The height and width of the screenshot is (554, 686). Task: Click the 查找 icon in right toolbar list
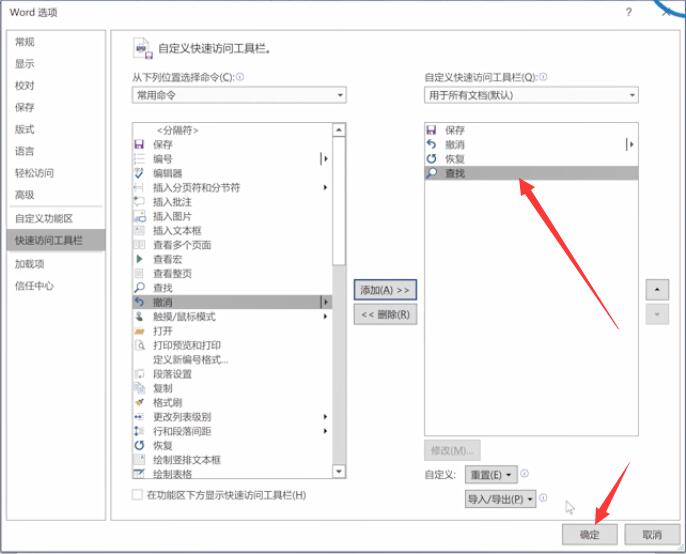pos(431,173)
